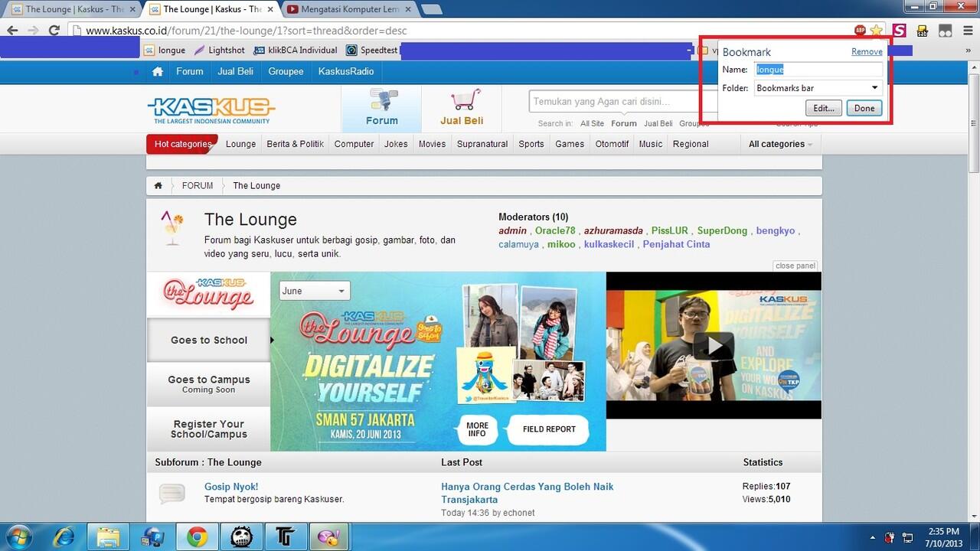Reload the page with the refresh icon

pos(54,31)
